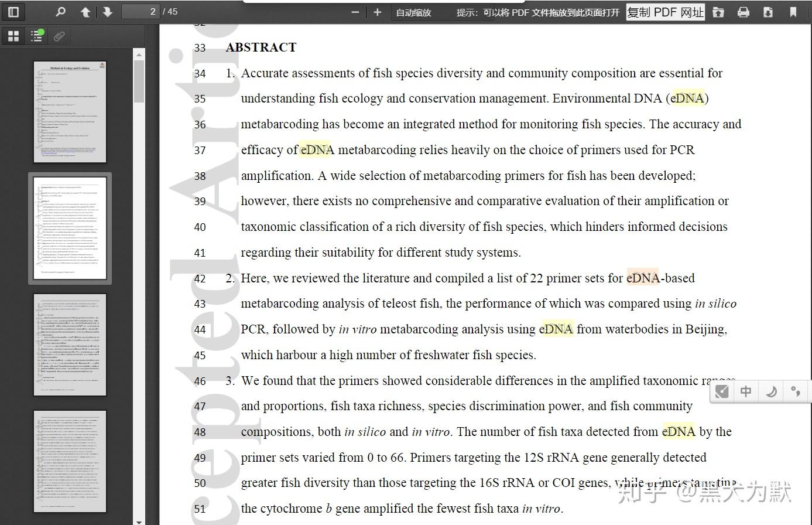Open a PDF file from disk
The width and height of the screenshot is (812, 525).
pos(718,12)
